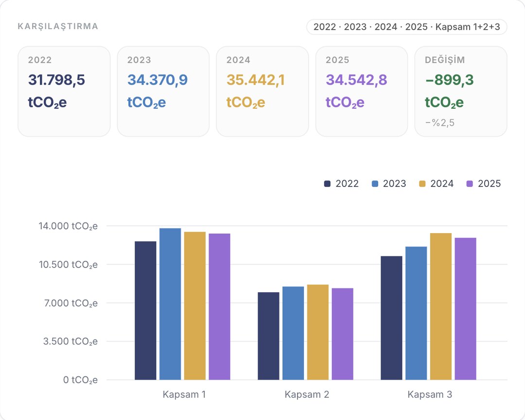Select the 34.370,9 tCO₂e total value
525x420 pixels.
(x=157, y=91)
